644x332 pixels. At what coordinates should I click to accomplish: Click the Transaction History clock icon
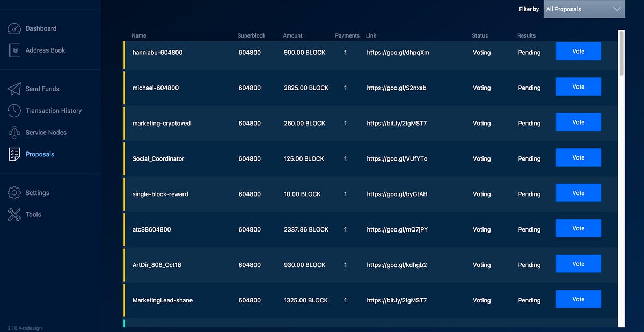point(14,111)
